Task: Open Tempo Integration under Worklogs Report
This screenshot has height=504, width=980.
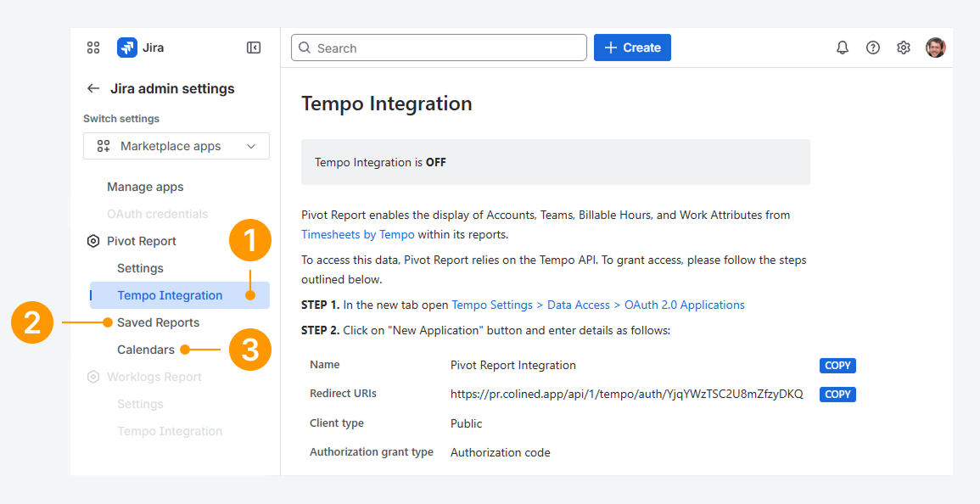Action: point(170,431)
